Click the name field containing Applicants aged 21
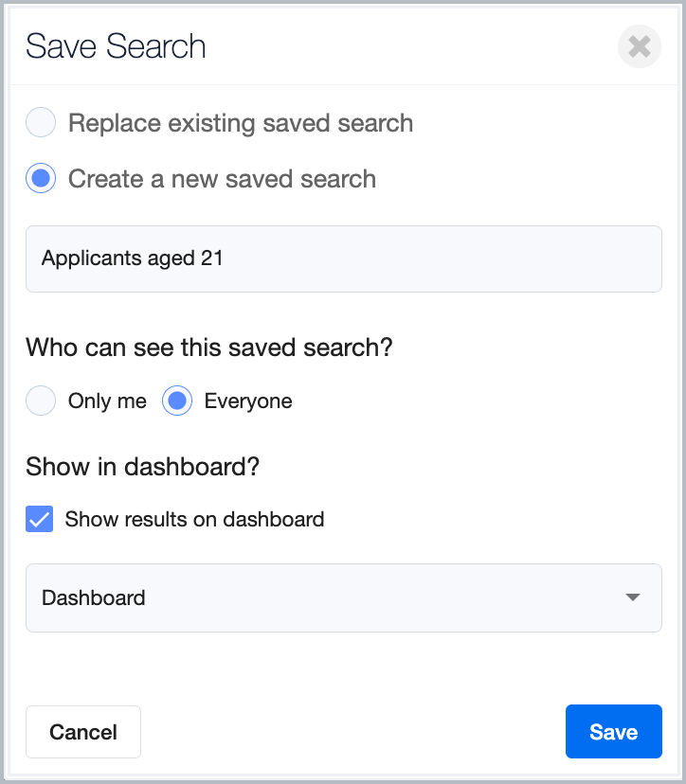Screen dimensions: 686x784 [344, 259]
